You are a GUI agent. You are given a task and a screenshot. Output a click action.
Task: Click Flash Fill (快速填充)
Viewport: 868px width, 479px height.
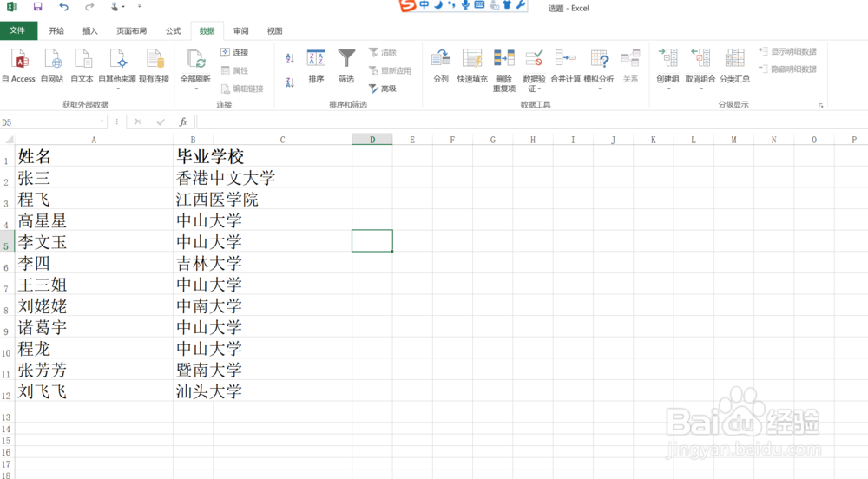pos(472,66)
